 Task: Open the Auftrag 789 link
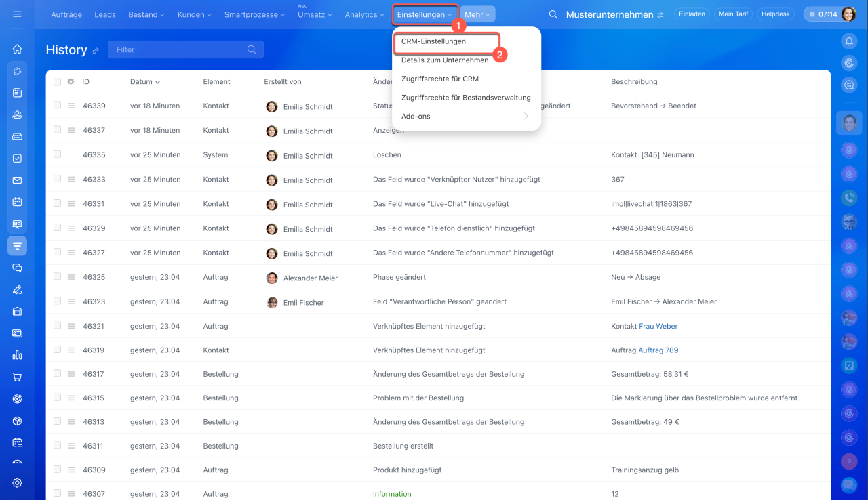[658, 350]
